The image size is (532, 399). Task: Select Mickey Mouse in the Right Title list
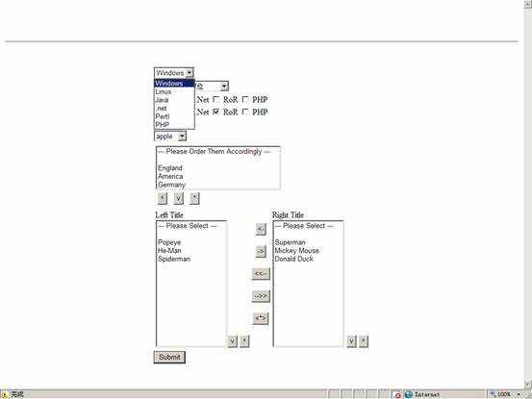pyautogui.click(x=297, y=251)
